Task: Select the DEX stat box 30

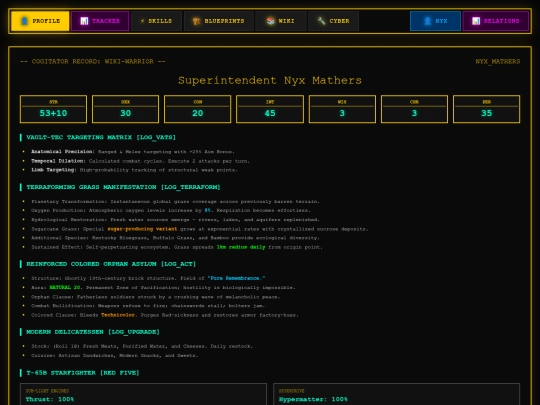Action: [x=125, y=109]
